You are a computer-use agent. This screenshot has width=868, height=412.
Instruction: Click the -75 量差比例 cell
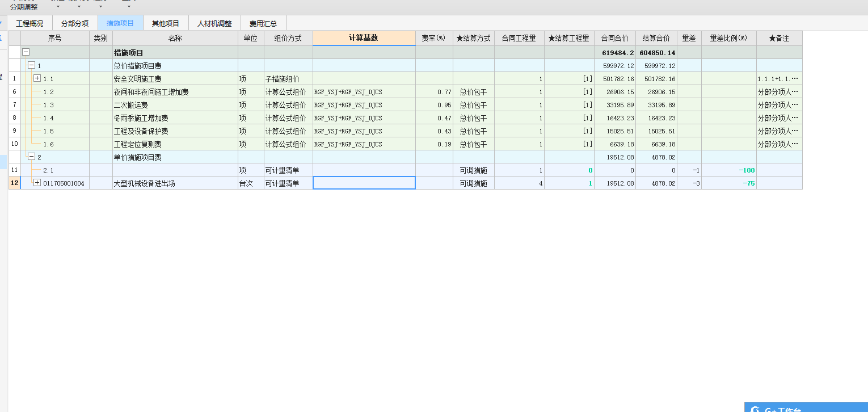(x=729, y=183)
